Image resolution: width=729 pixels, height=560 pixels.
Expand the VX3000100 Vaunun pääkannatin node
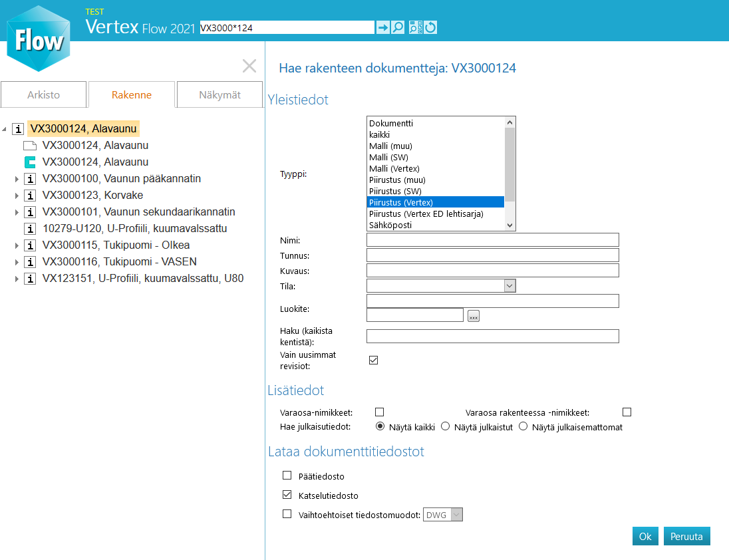point(17,179)
